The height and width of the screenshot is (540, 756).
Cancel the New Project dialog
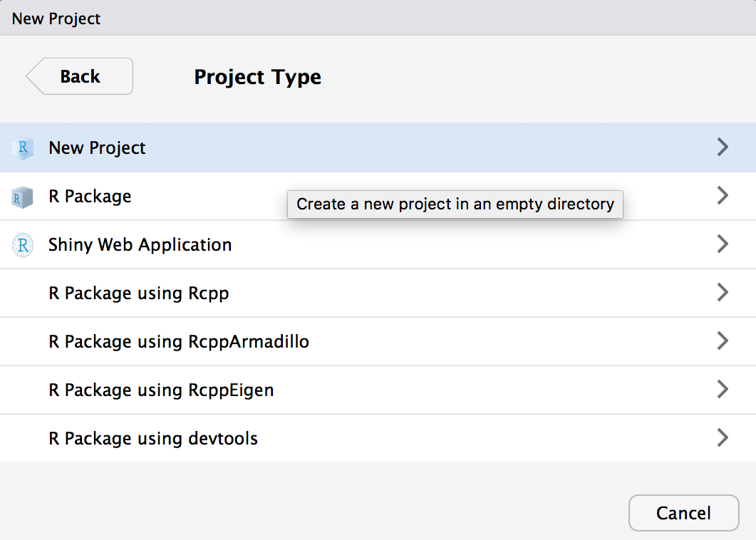(683, 513)
